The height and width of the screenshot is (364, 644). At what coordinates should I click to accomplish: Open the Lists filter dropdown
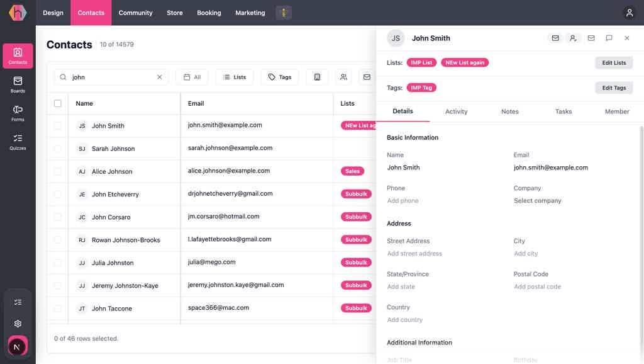[x=235, y=77]
